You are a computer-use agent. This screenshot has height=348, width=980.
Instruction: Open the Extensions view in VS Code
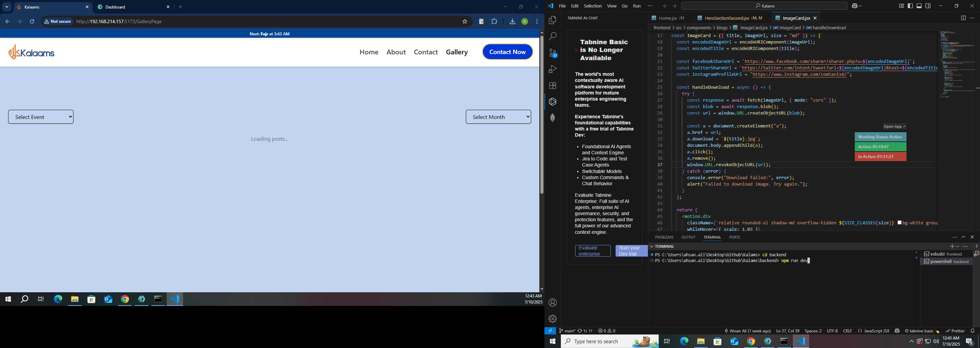click(x=552, y=86)
